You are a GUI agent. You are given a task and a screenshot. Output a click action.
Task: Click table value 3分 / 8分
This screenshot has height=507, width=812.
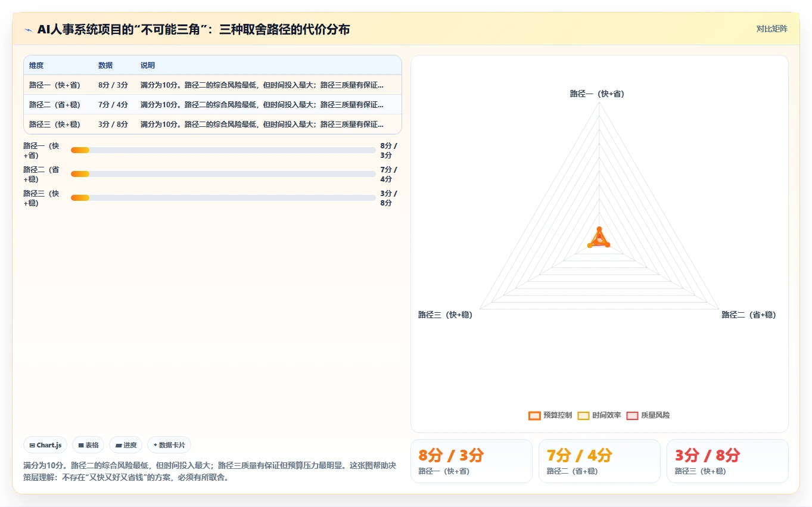pyautogui.click(x=113, y=124)
